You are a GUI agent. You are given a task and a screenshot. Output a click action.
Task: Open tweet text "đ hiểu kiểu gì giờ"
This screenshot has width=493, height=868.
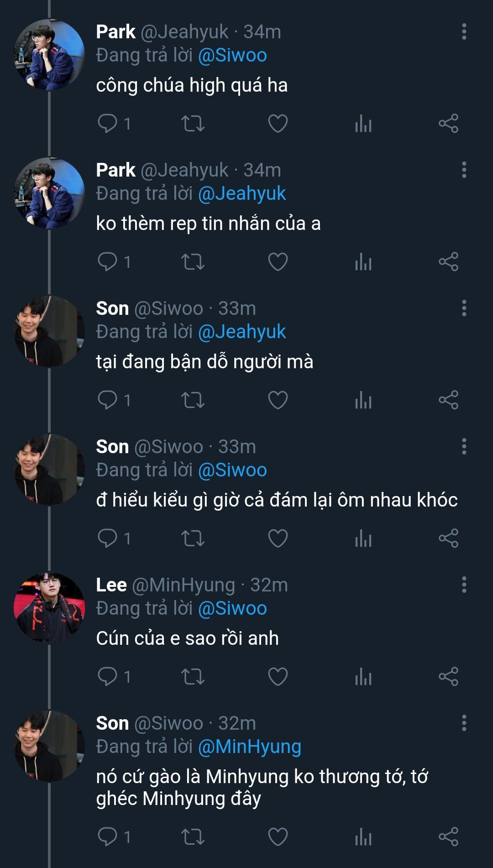(x=277, y=500)
